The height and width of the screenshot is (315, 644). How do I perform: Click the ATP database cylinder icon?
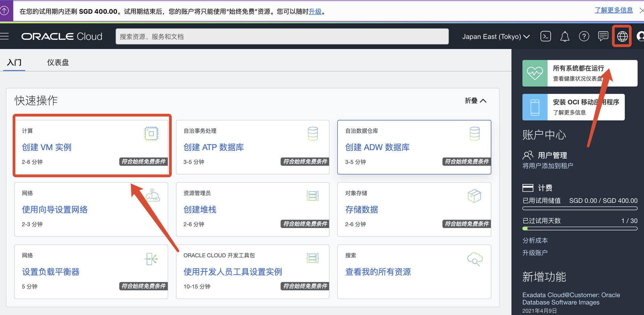point(313,134)
